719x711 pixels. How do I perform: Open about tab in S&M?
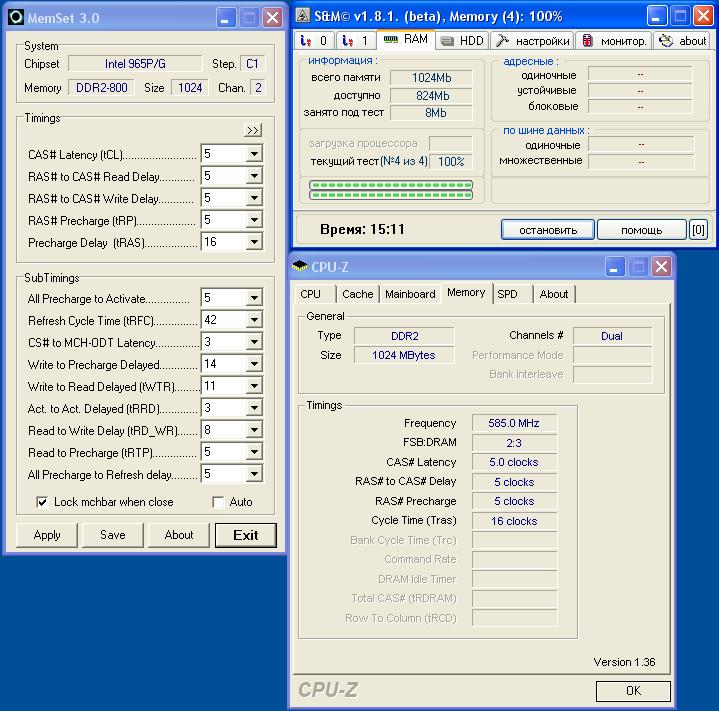[x=682, y=41]
